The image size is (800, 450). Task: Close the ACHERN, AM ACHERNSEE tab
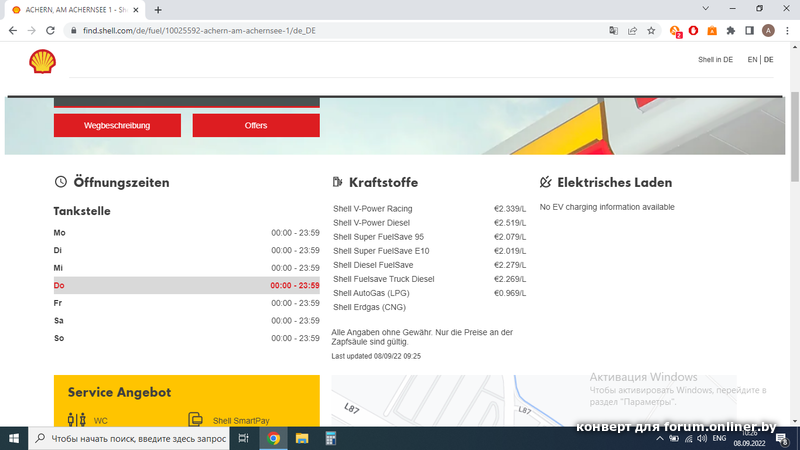tap(136, 10)
